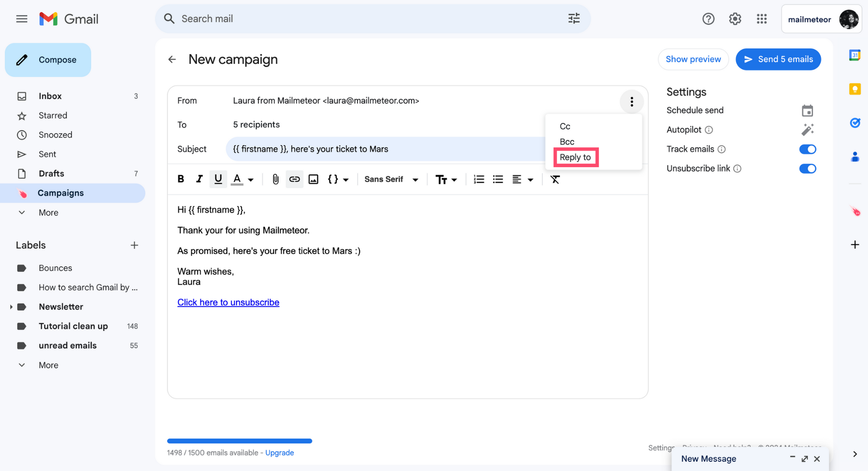
Task: Disable the Track emails toggle
Action: point(807,149)
